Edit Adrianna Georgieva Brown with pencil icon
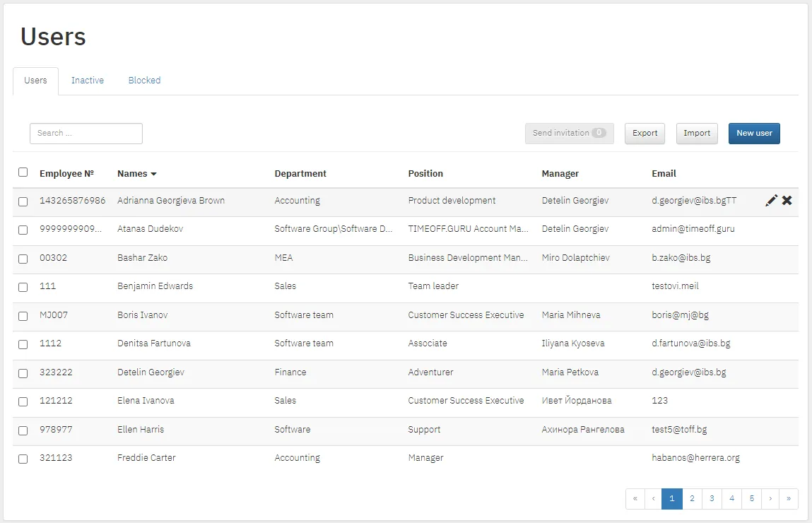812x523 pixels. (771, 201)
